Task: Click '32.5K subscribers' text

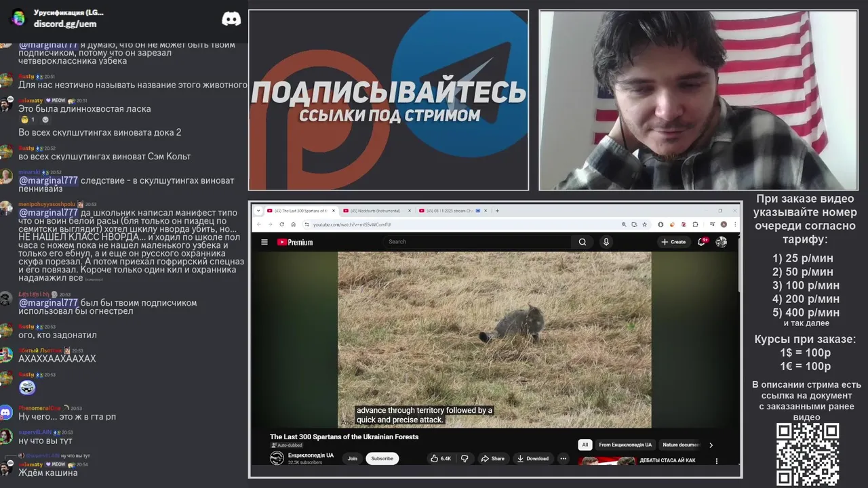Action: 305,462
